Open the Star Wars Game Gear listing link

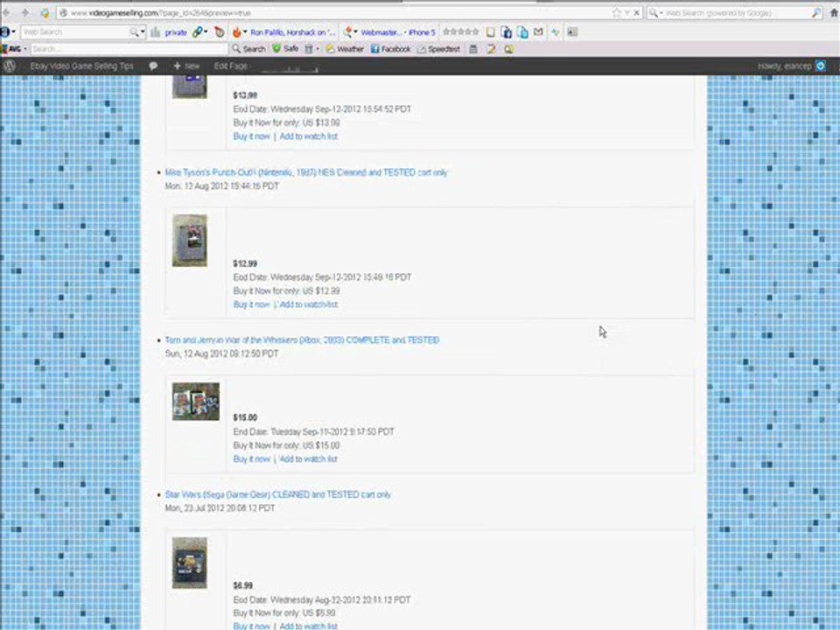(x=278, y=494)
